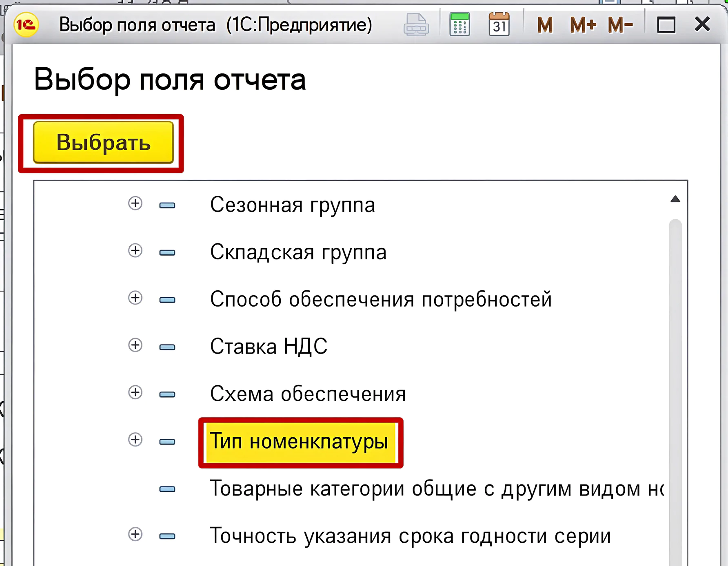Click the field icon beside Тип номенклатуры
Image resolution: width=728 pixels, height=566 pixels.
(x=167, y=442)
